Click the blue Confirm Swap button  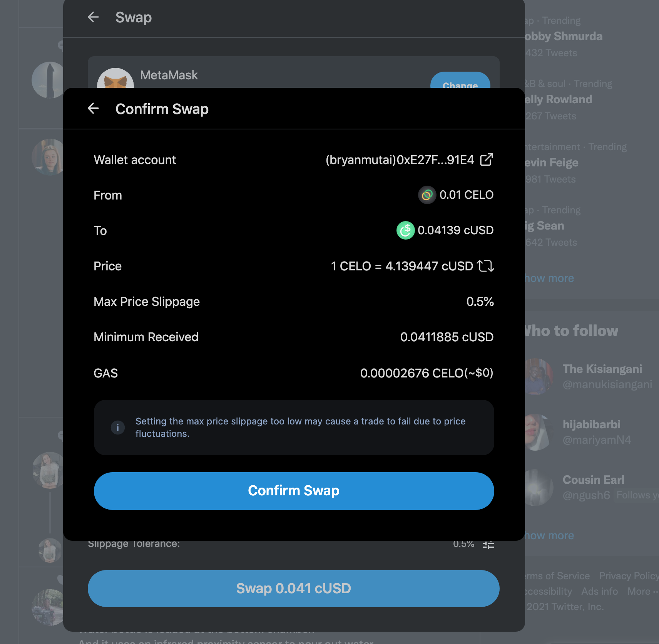tap(294, 491)
